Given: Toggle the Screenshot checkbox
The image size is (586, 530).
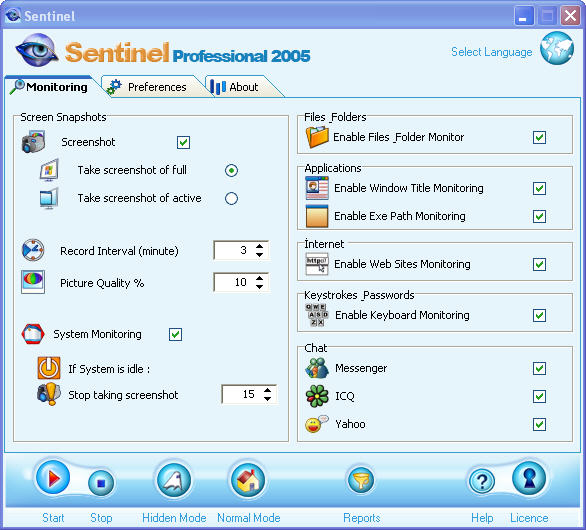Looking at the screenshot, I should coord(183,142).
